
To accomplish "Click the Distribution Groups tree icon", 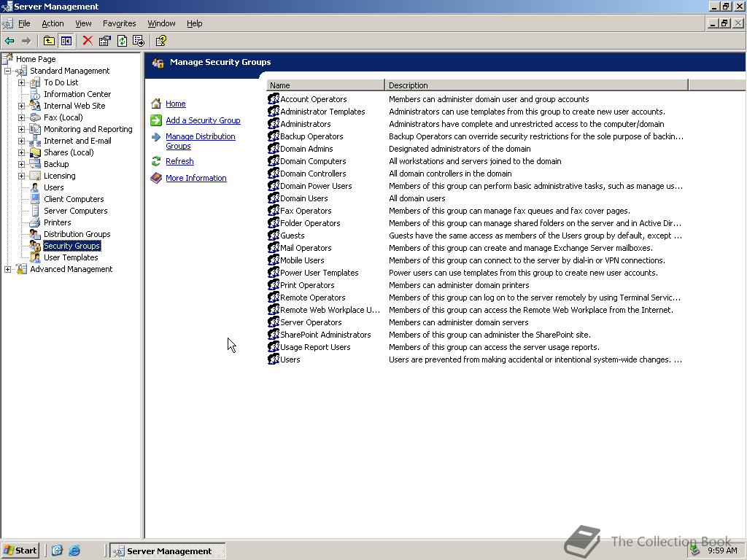I will (35, 234).
